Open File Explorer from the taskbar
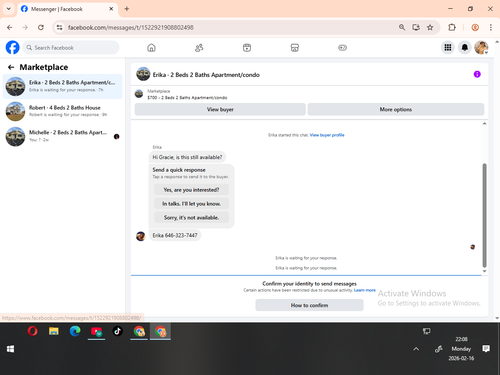The image size is (500, 375). coord(54,331)
